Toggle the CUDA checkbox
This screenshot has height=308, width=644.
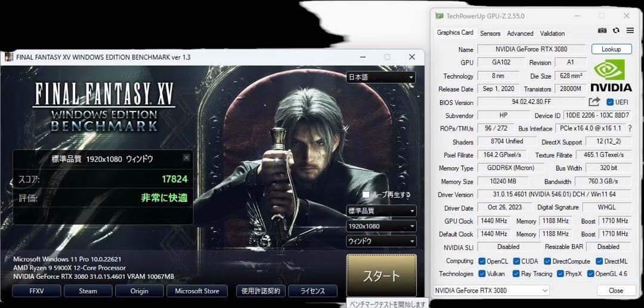pyautogui.click(x=516, y=261)
